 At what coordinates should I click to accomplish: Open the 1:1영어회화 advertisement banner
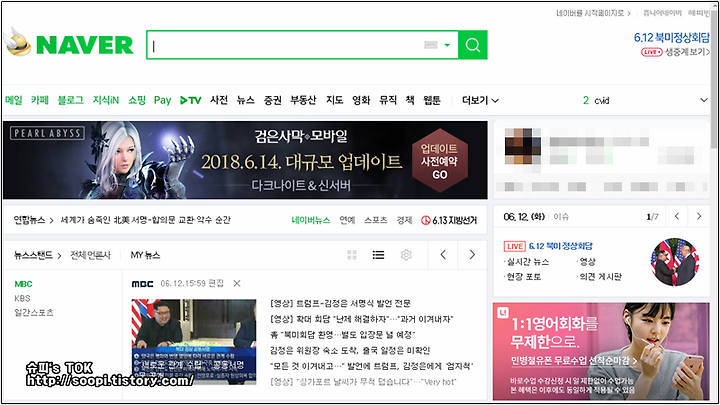point(601,351)
